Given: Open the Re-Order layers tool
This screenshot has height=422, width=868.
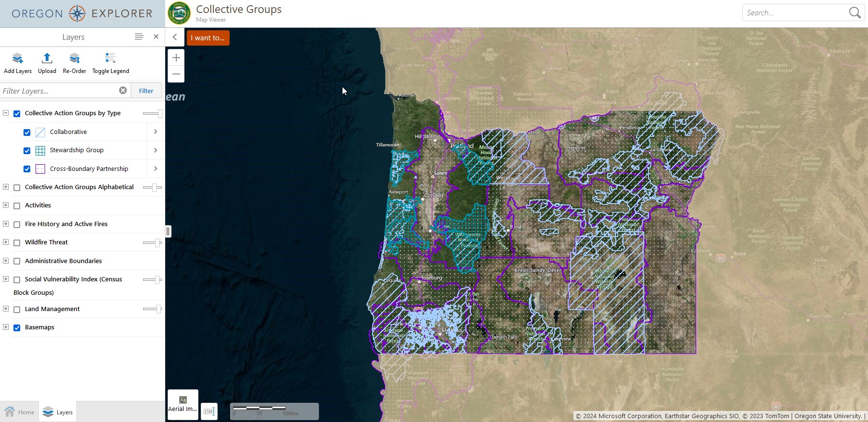Looking at the screenshot, I should [74, 59].
